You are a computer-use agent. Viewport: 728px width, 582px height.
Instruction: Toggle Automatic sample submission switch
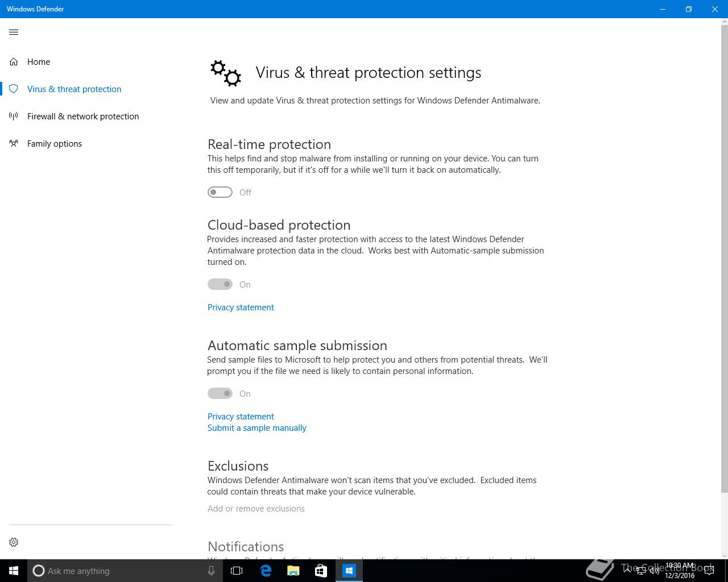click(220, 393)
